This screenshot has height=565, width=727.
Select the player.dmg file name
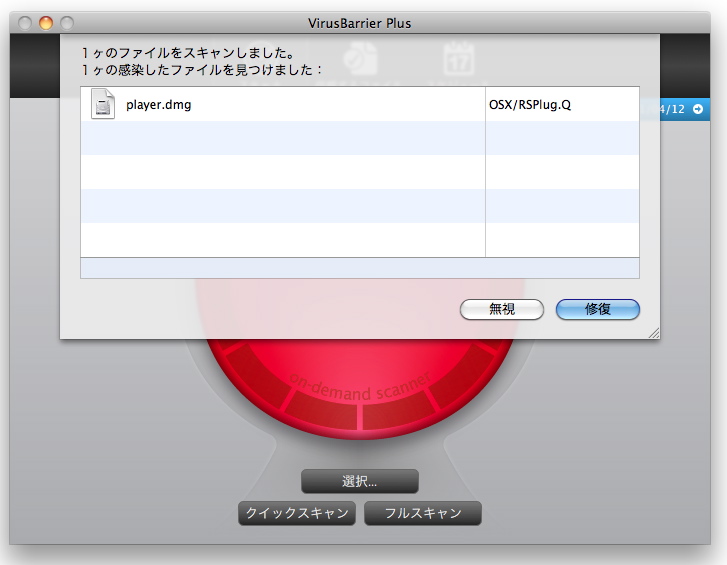159,105
